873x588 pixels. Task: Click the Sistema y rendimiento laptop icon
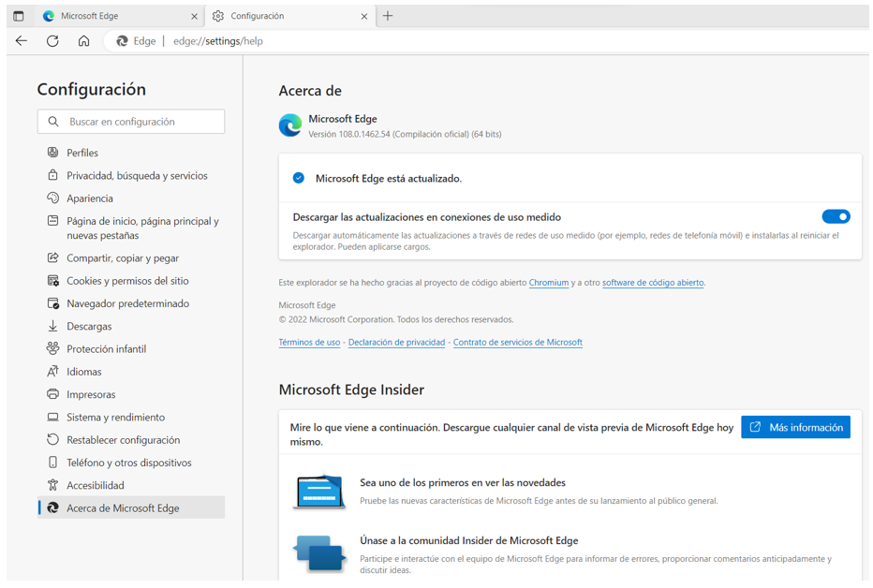(x=52, y=417)
